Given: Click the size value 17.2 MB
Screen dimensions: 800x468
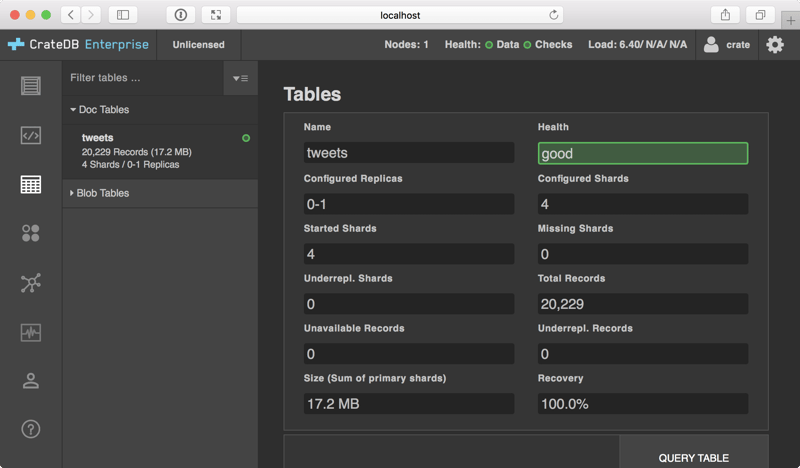Looking at the screenshot, I should coord(409,404).
